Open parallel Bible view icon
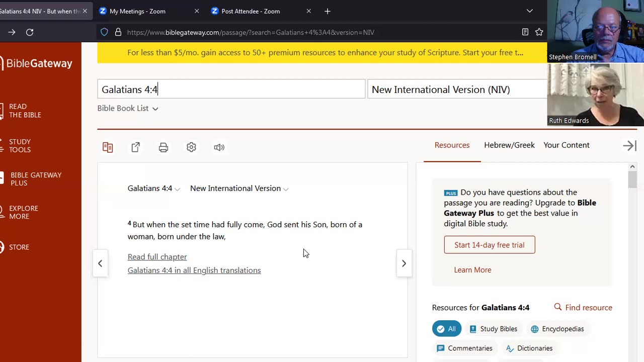 tap(108, 147)
